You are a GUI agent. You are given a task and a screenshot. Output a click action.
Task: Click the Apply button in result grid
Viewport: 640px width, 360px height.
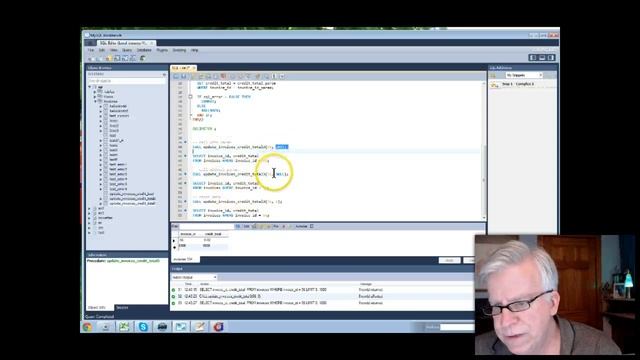point(449,260)
